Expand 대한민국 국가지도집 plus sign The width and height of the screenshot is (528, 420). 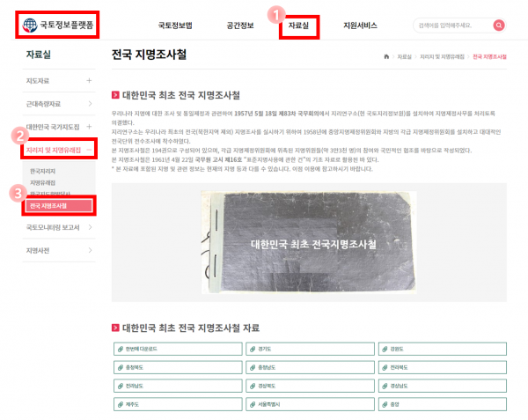(x=89, y=127)
